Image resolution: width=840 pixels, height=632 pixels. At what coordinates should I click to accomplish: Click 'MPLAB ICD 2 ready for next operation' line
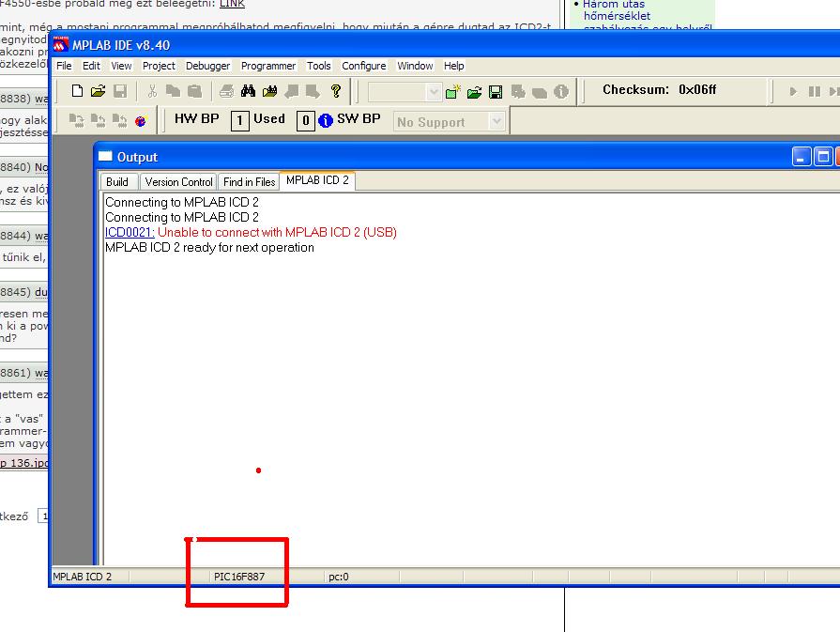point(209,248)
